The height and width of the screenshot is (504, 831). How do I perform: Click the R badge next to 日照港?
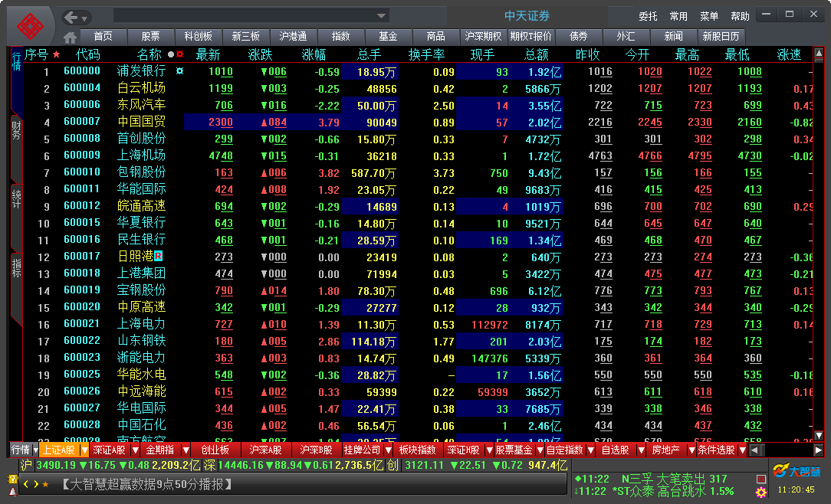pos(158,257)
